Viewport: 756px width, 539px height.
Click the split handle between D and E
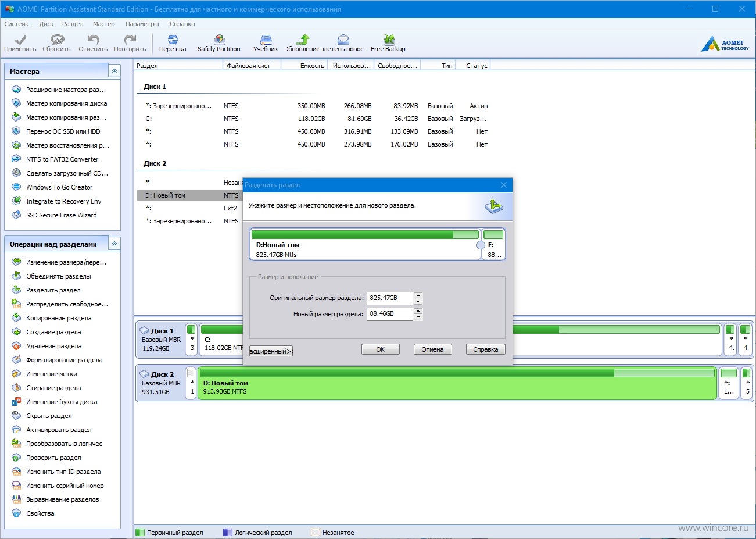click(481, 245)
